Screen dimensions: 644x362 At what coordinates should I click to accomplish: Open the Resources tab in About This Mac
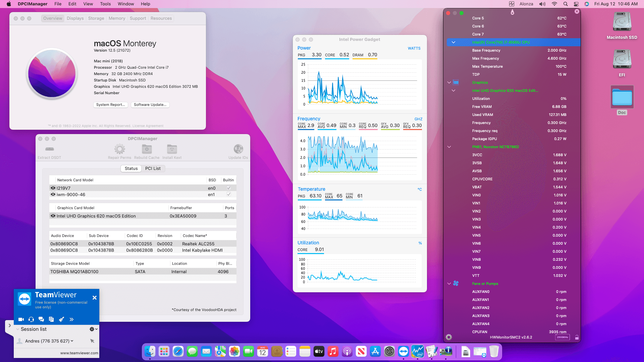tap(161, 18)
